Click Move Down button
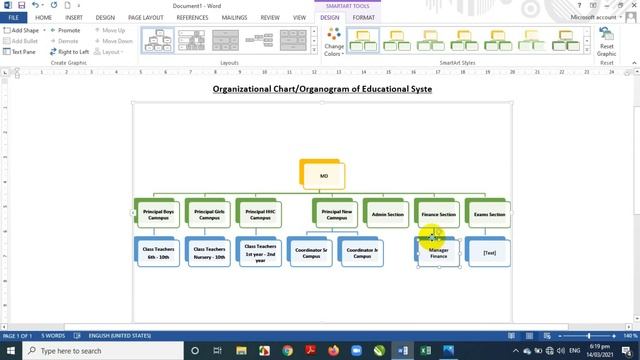Image resolution: width=640 pixels, height=360 pixels. (113, 41)
